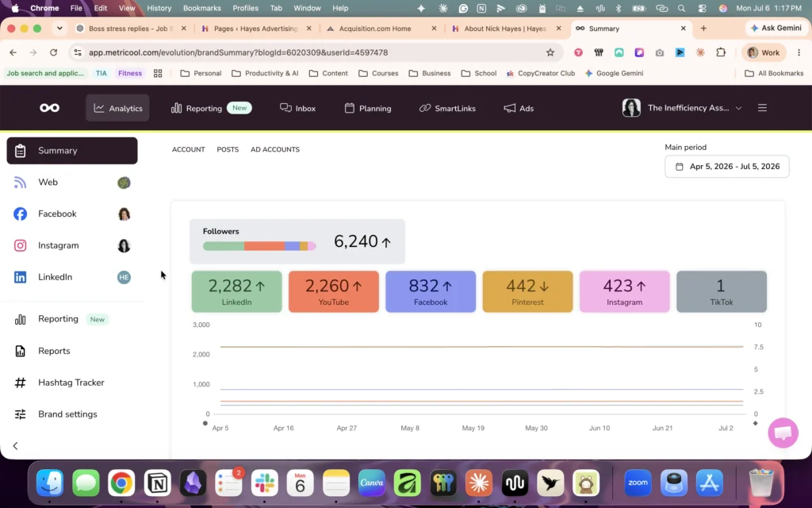This screenshot has height=508, width=812.
Task: Click the chart's right diamond end marker
Action: [755, 424]
